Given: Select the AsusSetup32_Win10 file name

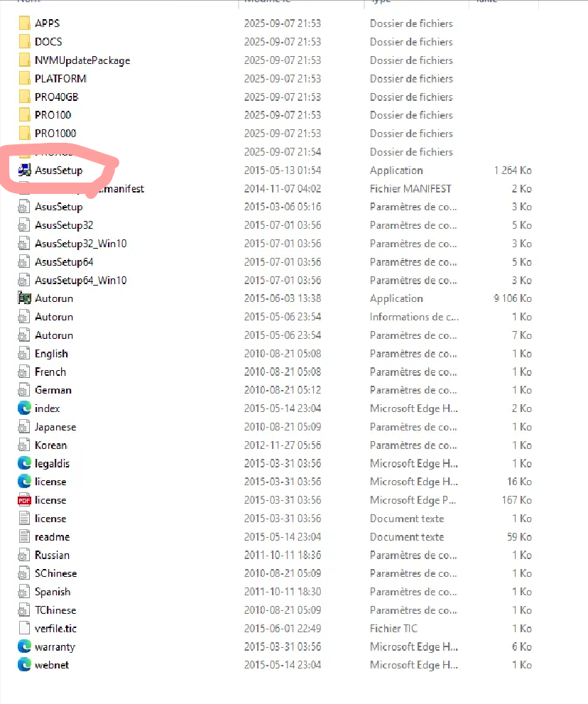Looking at the screenshot, I should (81, 244).
